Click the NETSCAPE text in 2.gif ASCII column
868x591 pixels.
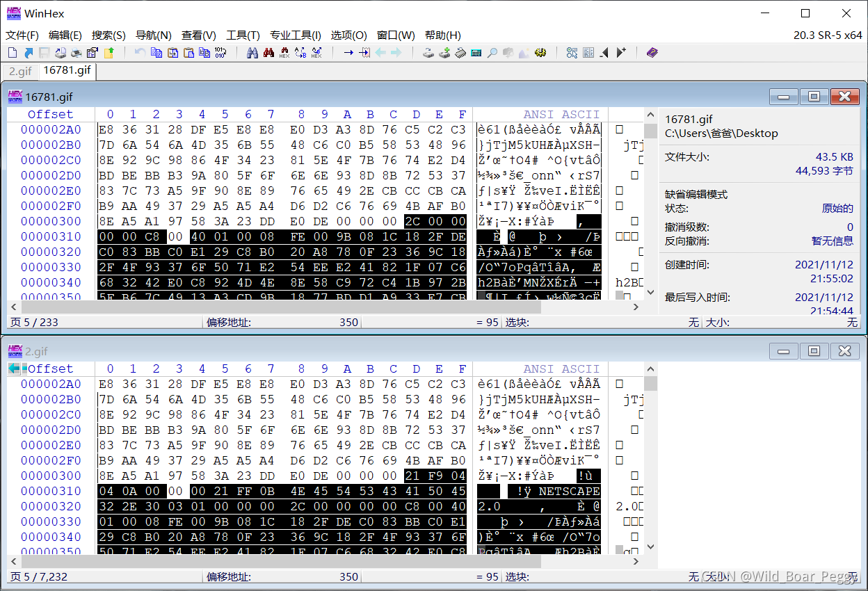pos(569,492)
